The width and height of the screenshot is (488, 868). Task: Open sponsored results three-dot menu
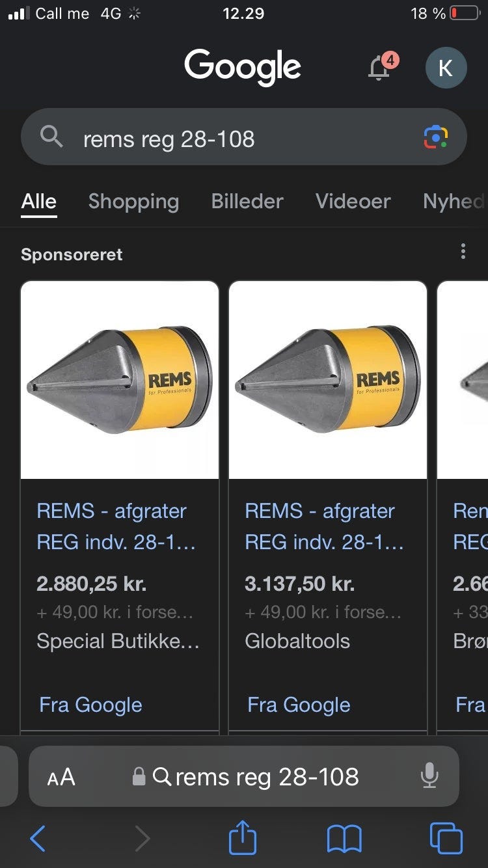pos(463,252)
